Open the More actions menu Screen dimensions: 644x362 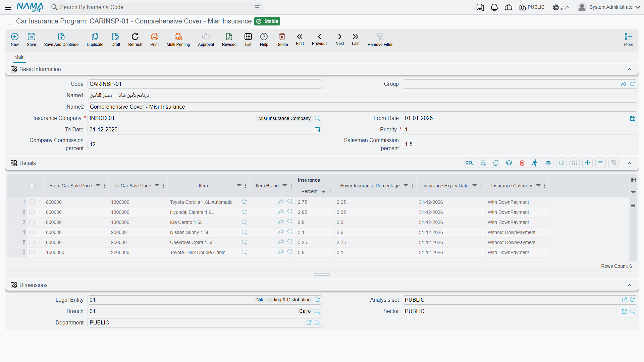629,40
